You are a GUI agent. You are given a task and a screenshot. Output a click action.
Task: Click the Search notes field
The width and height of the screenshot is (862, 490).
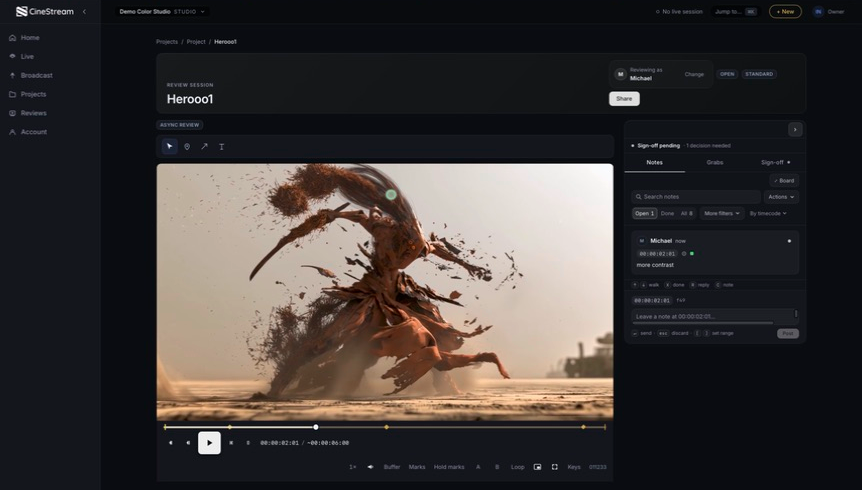tap(696, 197)
